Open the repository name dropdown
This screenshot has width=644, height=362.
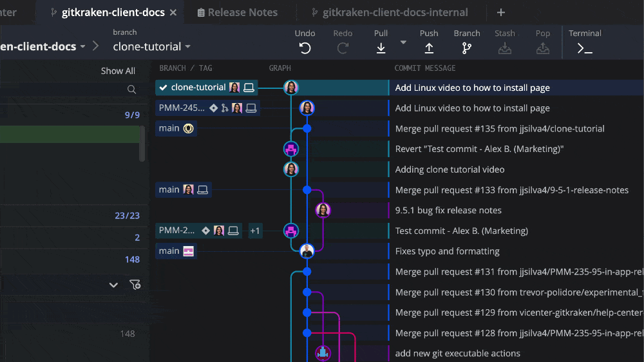(x=82, y=46)
